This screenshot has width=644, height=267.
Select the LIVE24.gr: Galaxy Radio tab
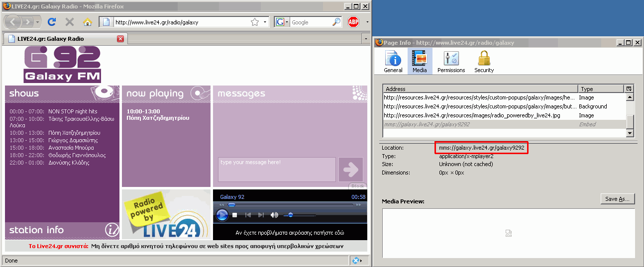[64, 39]
